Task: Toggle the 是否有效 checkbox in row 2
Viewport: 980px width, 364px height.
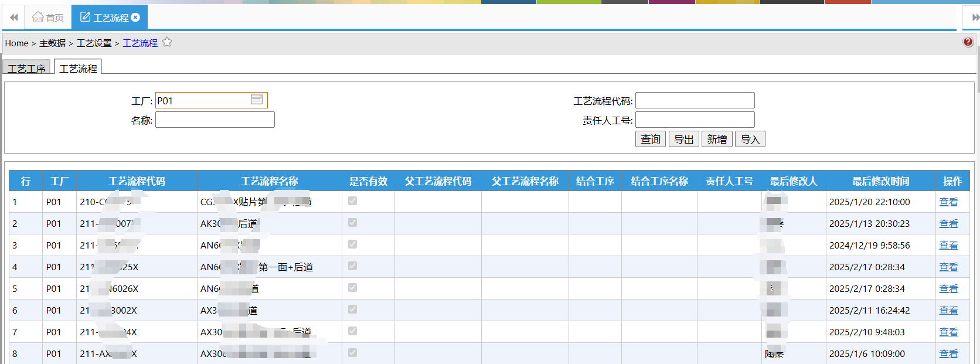Action: (x=352, y=223)
